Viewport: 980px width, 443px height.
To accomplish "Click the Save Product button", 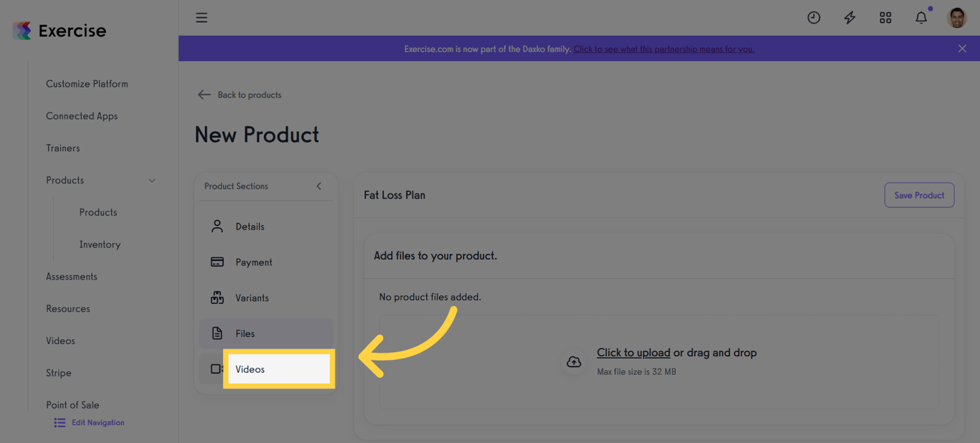I will tap(919, 195).
